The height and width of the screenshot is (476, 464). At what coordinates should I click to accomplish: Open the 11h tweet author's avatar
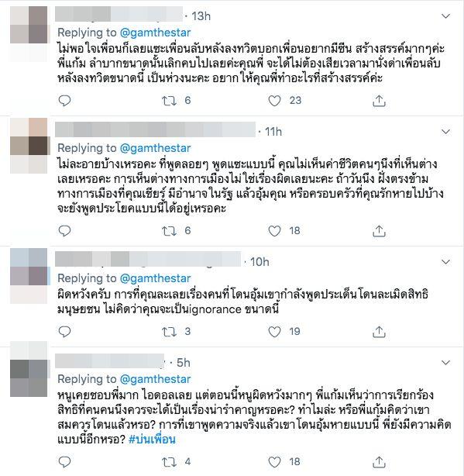tap(29, 146)
